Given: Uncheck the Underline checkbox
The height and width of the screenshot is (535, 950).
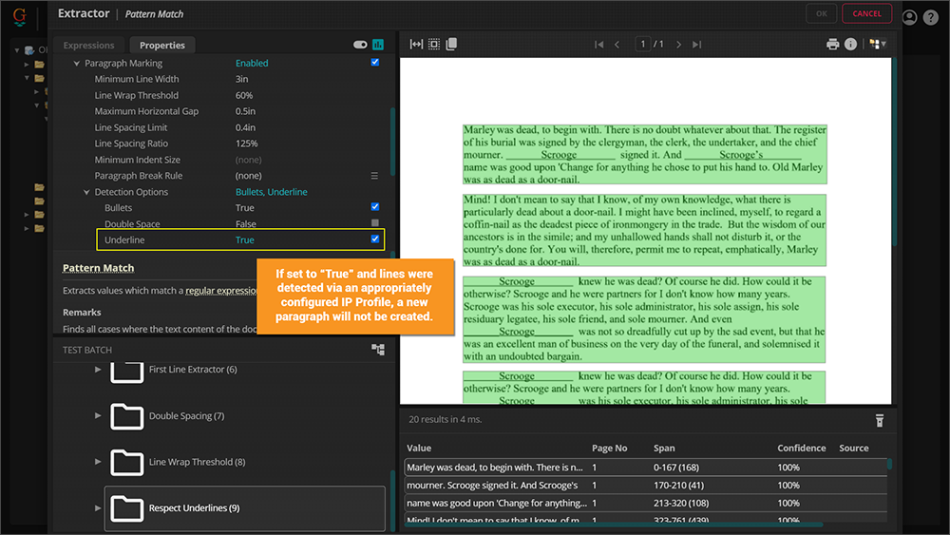Looking at the screenshot, I should (375, 239).
